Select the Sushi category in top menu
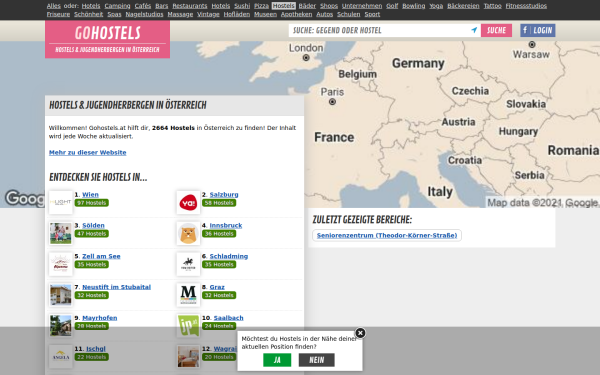 point(242,6)
